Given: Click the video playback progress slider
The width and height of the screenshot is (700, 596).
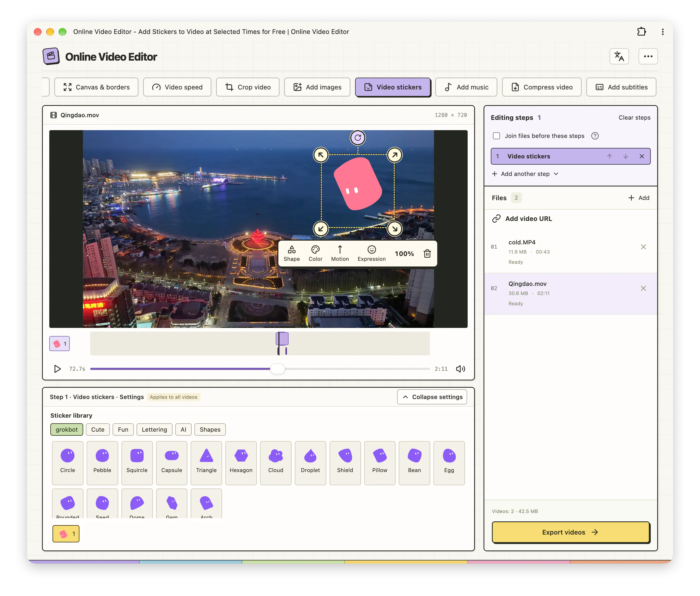Looking at the screenshot, I should click(260, 369).
